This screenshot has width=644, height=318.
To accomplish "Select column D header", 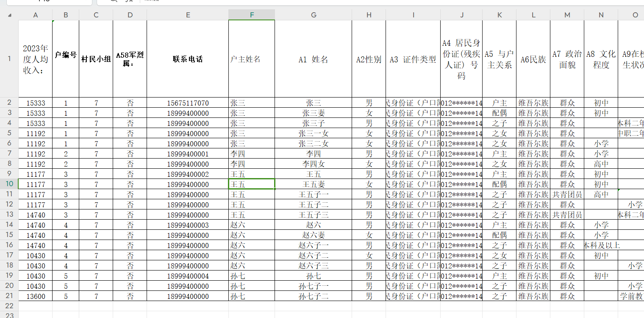I will (130, 15).
